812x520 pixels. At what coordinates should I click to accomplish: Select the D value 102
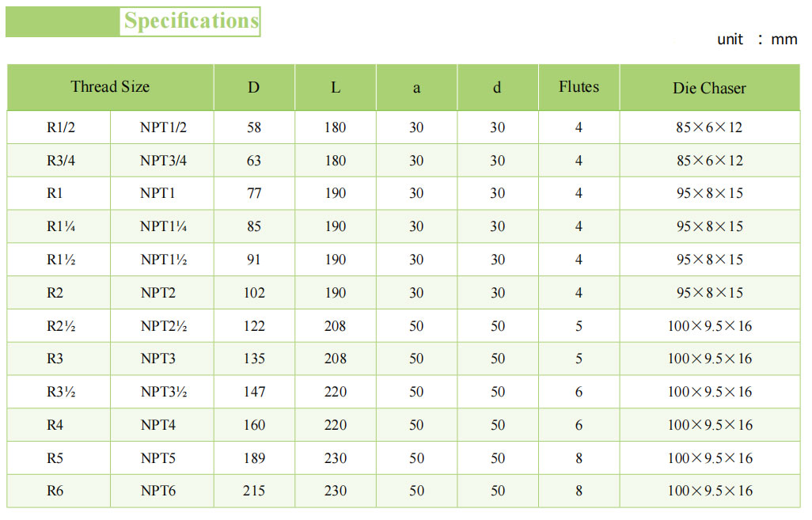[254, 293]
